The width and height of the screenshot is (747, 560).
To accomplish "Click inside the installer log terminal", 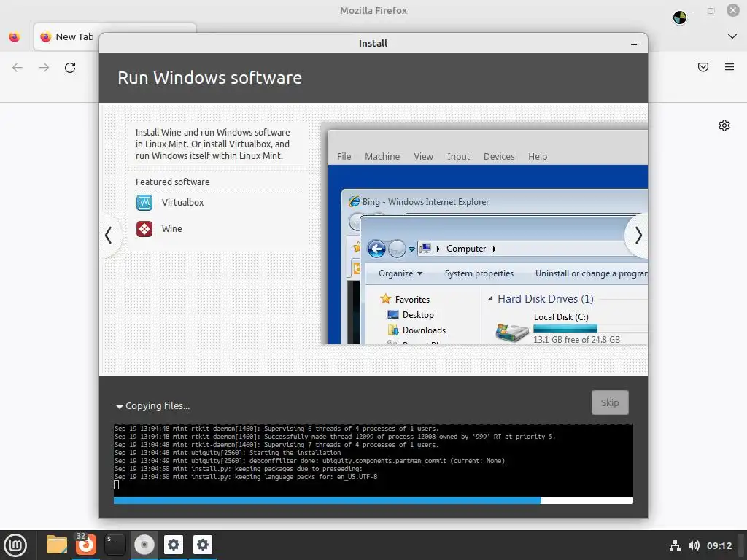I will pyautogui.click(x=373, y=459).
